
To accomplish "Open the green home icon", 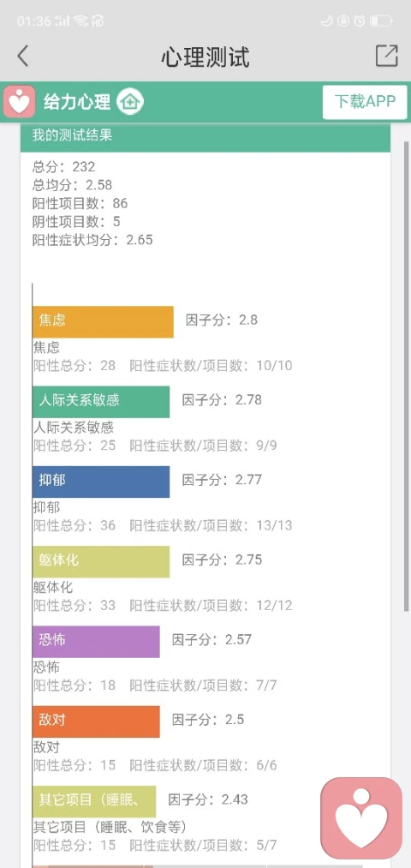I will point(130,102).
